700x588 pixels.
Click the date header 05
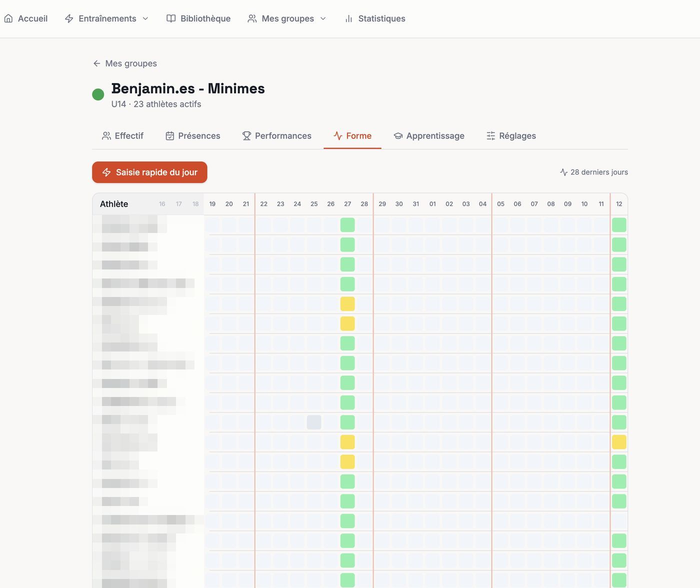501,204
